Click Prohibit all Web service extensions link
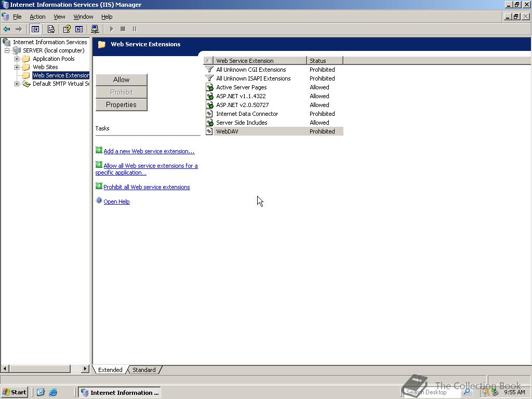The image size is (532, 399). [147, 187]
